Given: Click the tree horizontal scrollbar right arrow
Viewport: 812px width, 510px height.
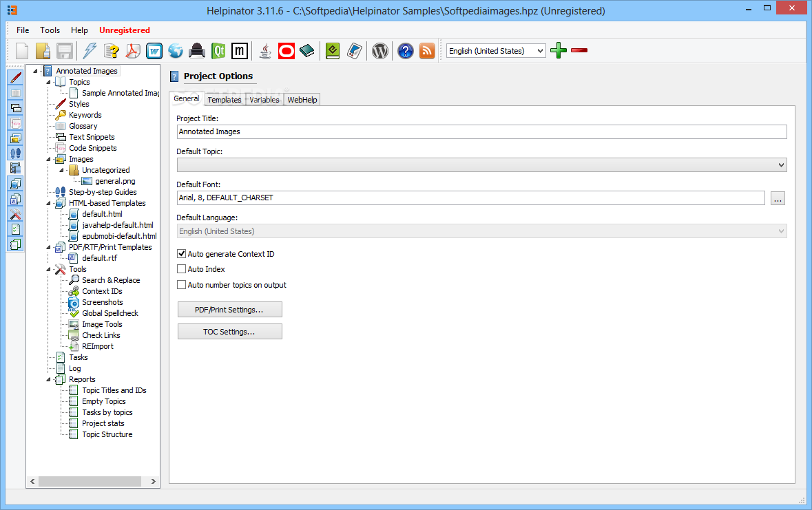Looking at the screenshot, I should coord(154,482).
